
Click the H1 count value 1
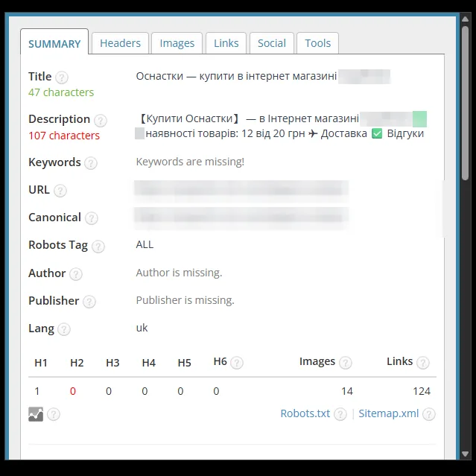[x=37, y=391]
